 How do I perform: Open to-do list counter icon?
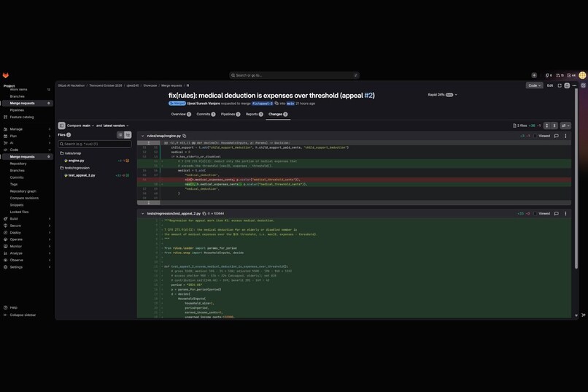571,75
